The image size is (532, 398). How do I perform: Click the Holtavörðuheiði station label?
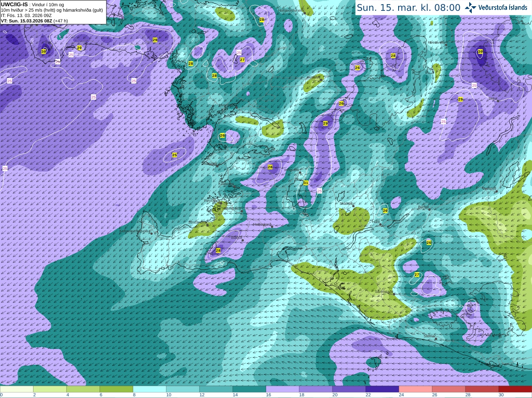pos(291,10)
